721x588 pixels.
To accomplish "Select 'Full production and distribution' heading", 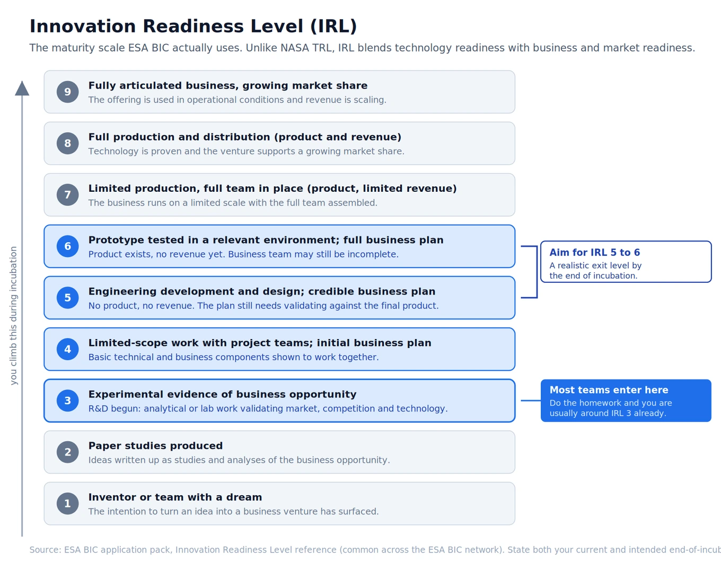I will (x=245, y=137).
